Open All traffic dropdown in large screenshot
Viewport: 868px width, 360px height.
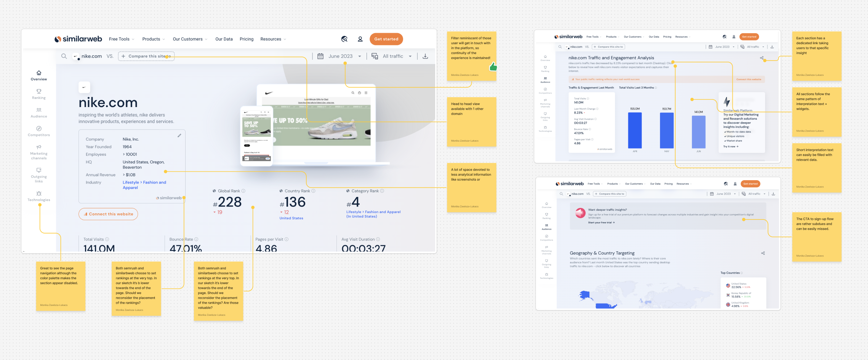pyautogui.click(x=392, y=56)
